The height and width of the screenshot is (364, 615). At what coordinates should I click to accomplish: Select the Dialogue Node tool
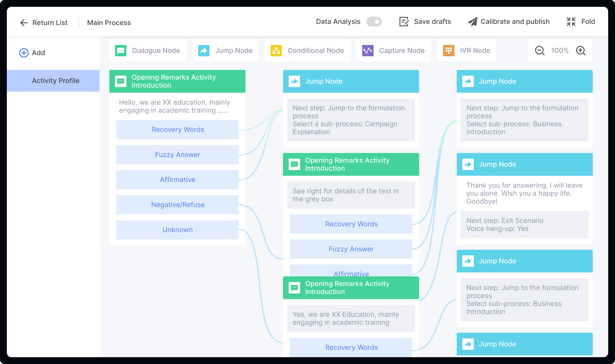coord(147,51)
